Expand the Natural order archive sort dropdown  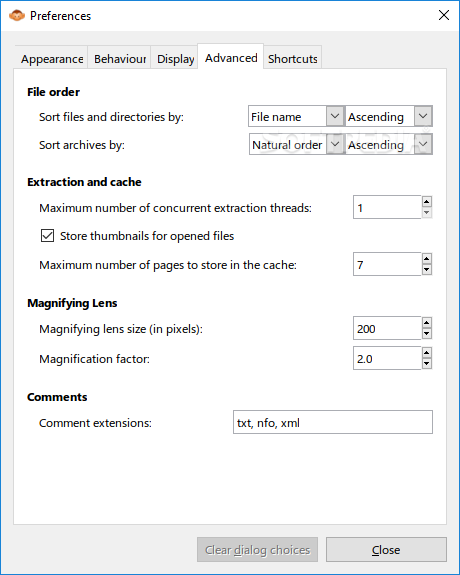pyautogui.click(x=296, y=145)
